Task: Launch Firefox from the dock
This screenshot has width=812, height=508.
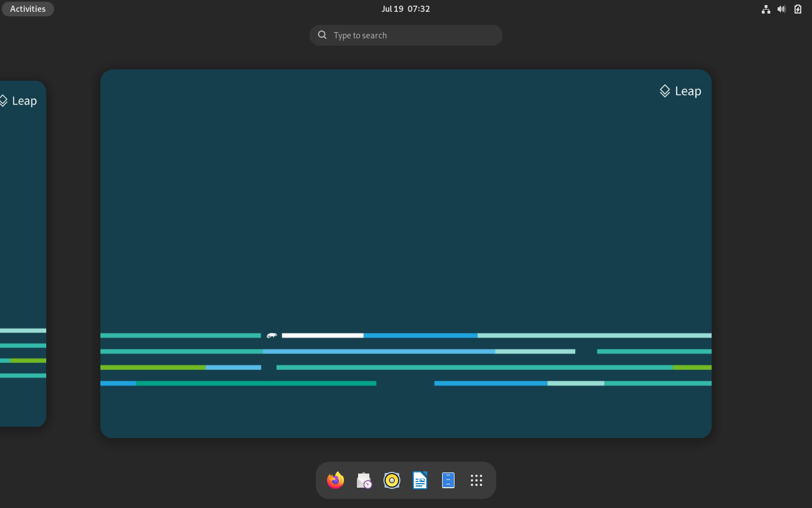Action: 336,480
